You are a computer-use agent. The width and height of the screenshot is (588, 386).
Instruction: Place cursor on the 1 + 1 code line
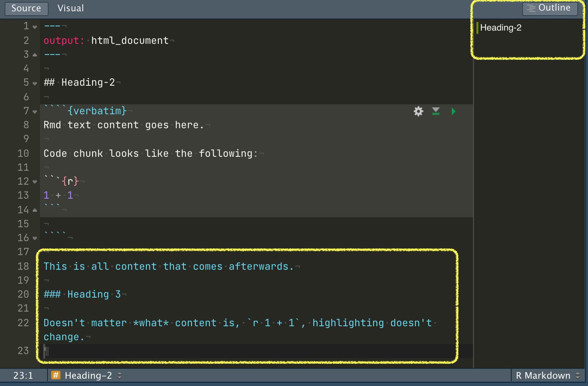pos(58,195)
